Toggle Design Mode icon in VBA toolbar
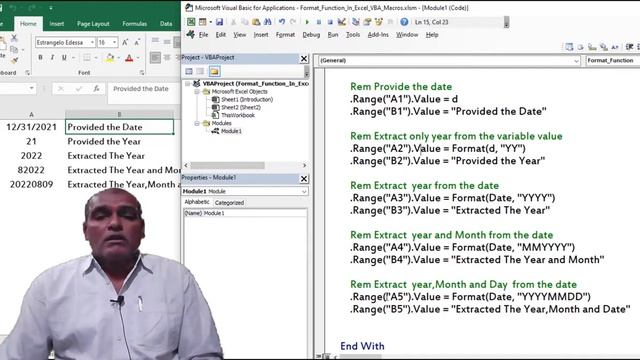The width and height of the screenshot is (640, 360). click(x=342, y=22)
